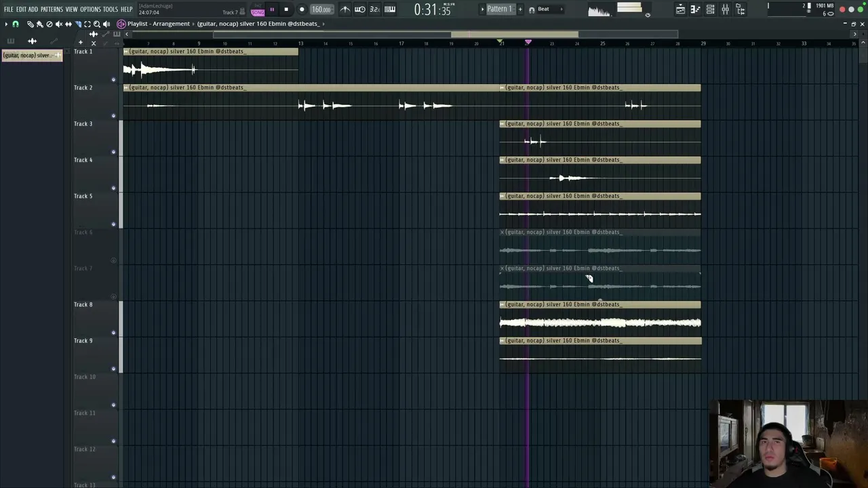Select the guitar nocap clip in picker
Screen dimensions: 868x488
pos(32,56)
